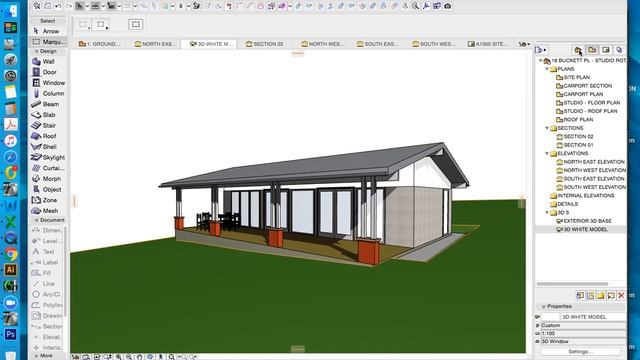Click the red X delete icon in Navigator
This screenshot has width=640, height=360.
coord(621,295)
